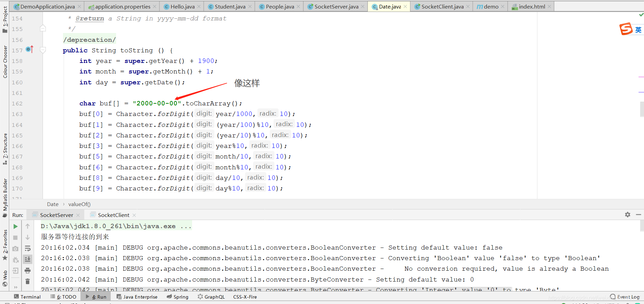Dump threads using camera icon
Screen dimensions: 644x304
[x=15, y=249]
